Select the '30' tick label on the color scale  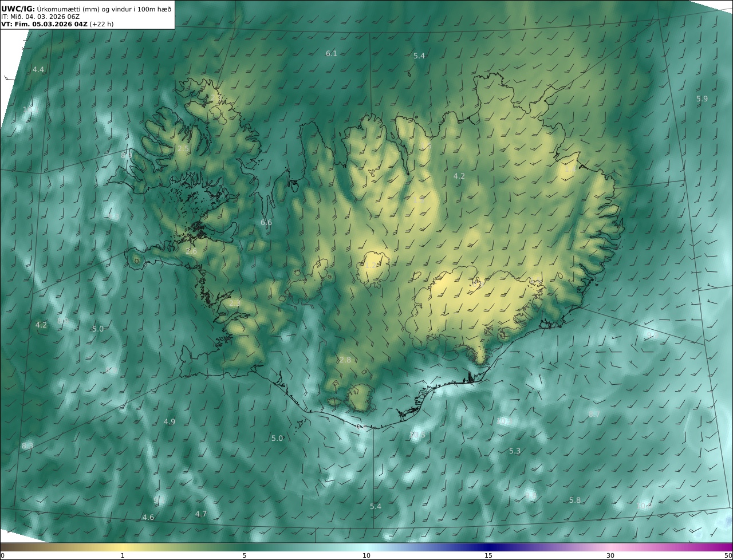(610, 556)
